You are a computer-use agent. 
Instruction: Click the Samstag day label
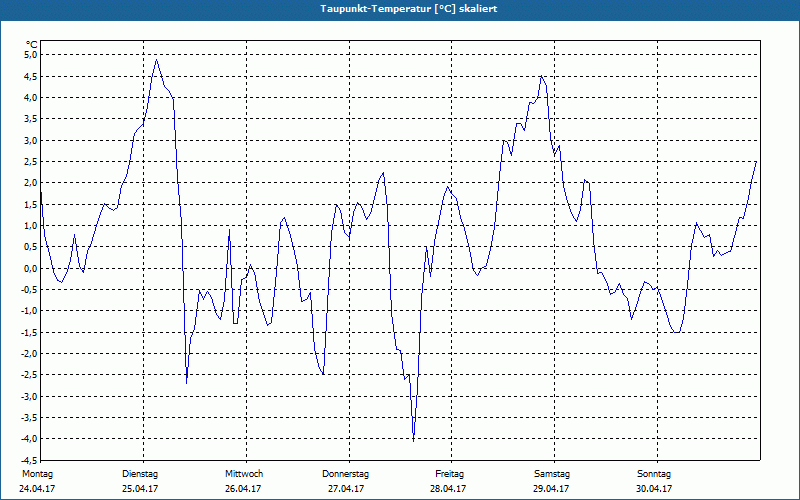click(552, 474)
